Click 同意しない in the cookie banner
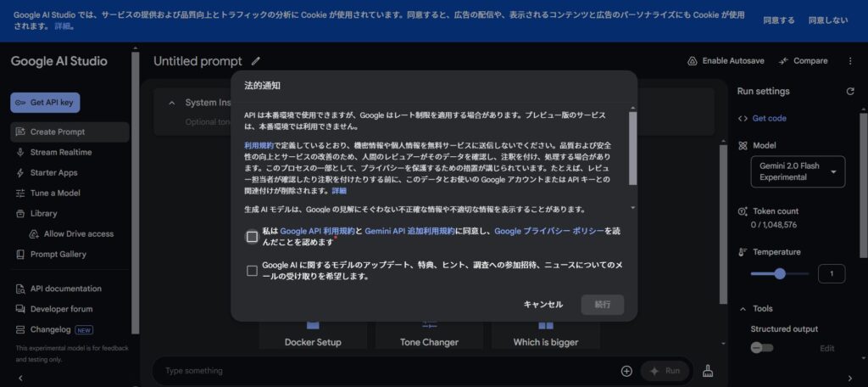This screenshot has width=868, height=387. (x=827, y=20)
